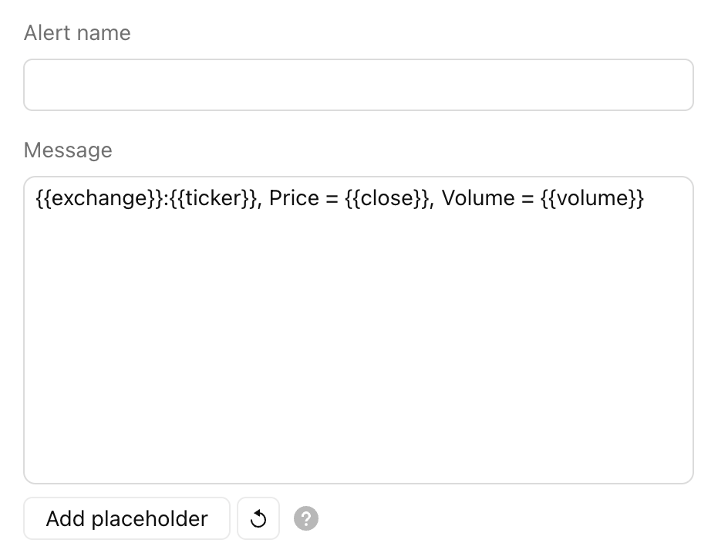
Task: Place cursor on {{exchange}} placeholder text
Action: [x=99, y=198]
